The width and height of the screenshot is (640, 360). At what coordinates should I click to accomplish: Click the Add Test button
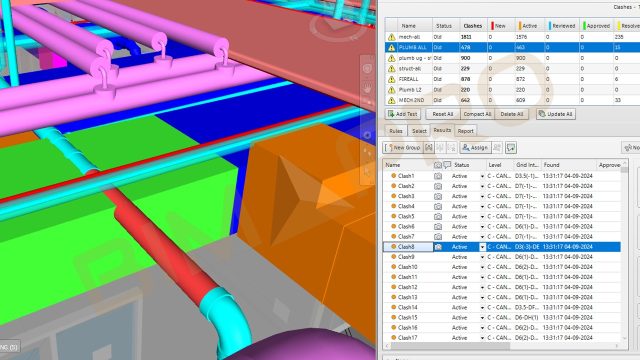403,114
